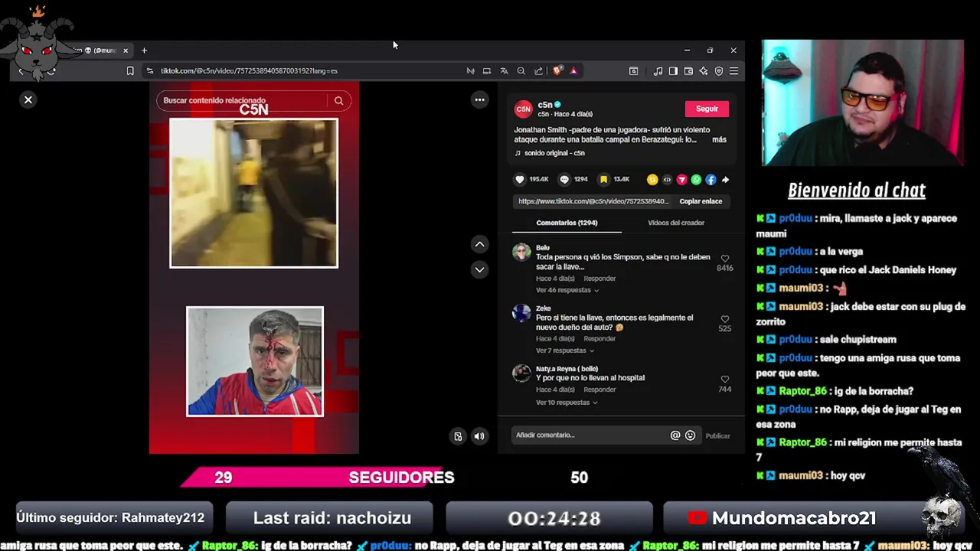Open the Leo AI sparkle icon
980x551 pixels.
(704, 71)
